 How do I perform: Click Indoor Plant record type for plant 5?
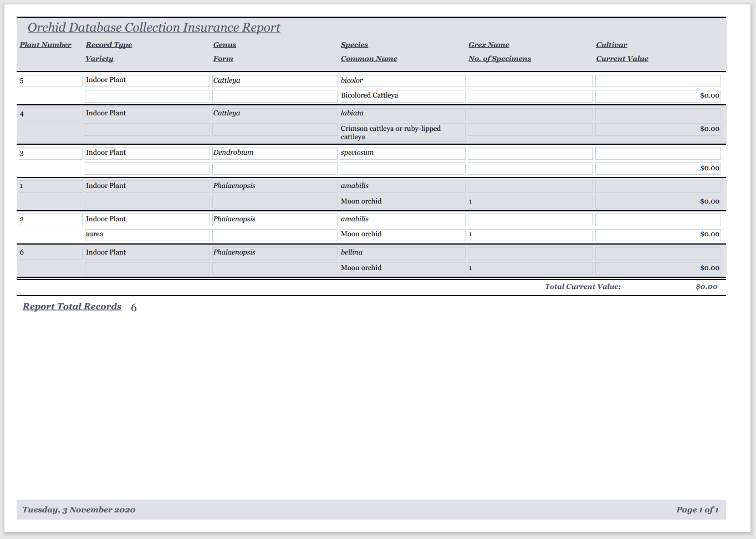tap(147, 81)
